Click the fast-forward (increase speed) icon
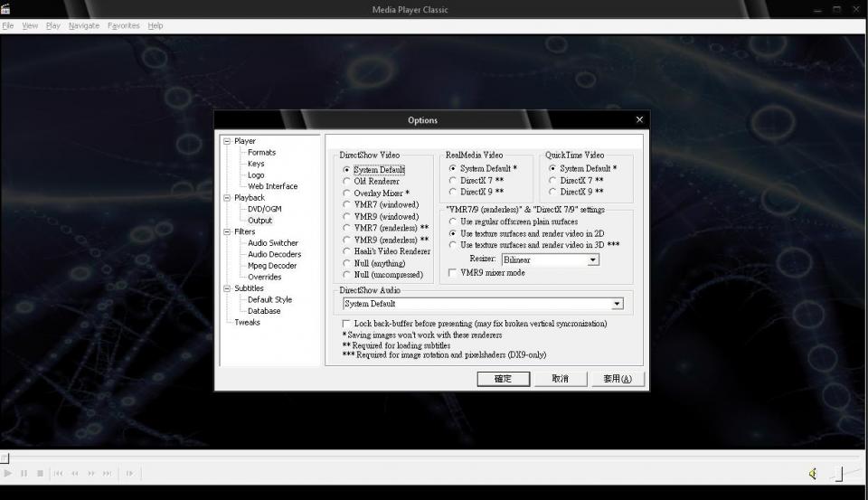868x500 pixels. point(91,473)
